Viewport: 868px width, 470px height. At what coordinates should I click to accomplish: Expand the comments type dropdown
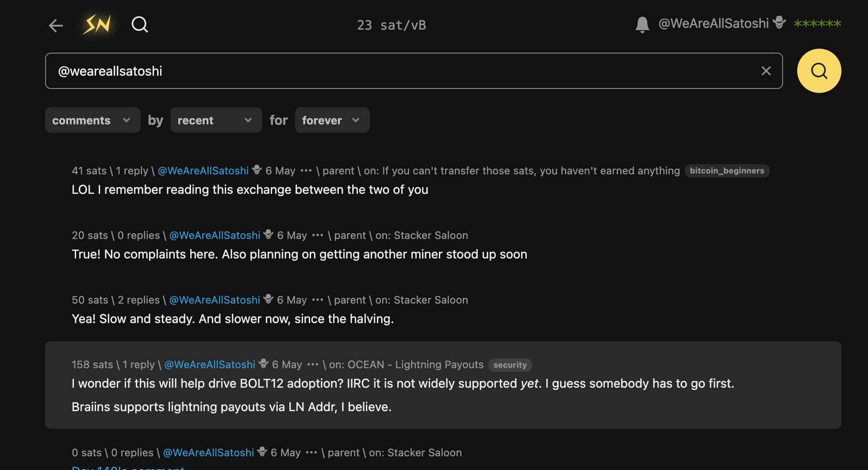pos(92,120)
